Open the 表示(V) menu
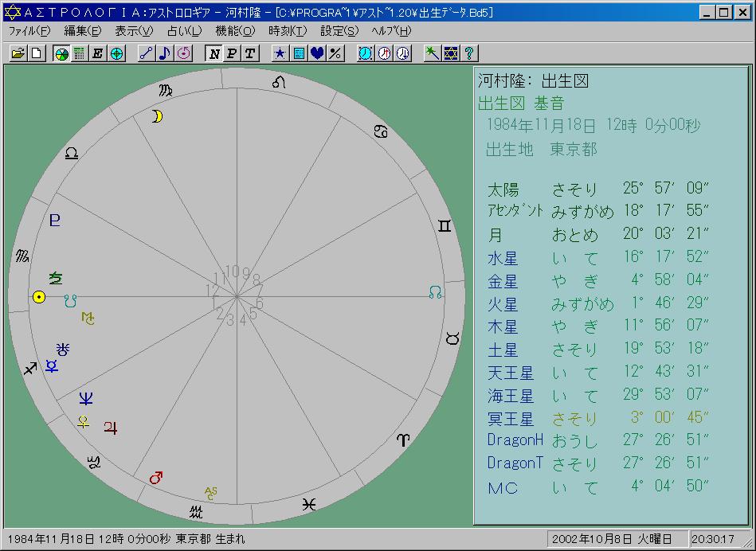The width and height of the screenshot is (756, 551). 134,31
